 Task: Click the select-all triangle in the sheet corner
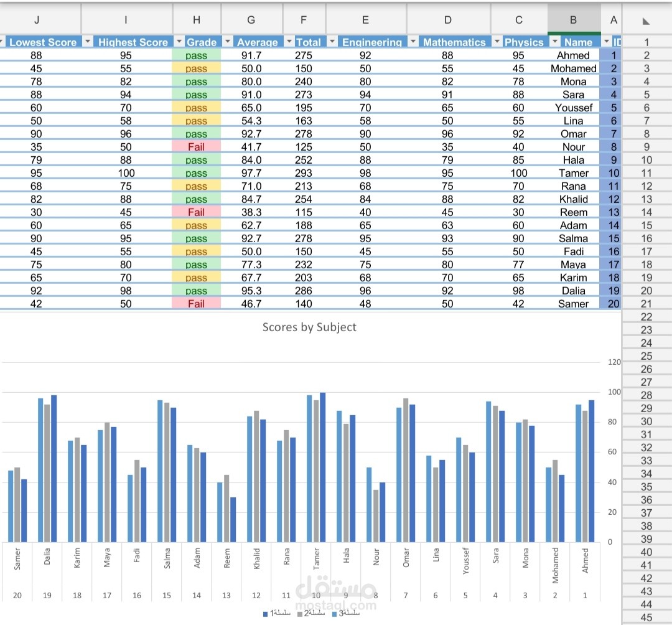tap(647, 20)
